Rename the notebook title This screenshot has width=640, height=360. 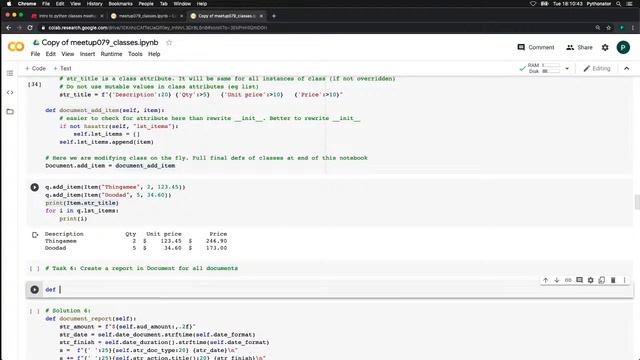(x=100, y=42)
